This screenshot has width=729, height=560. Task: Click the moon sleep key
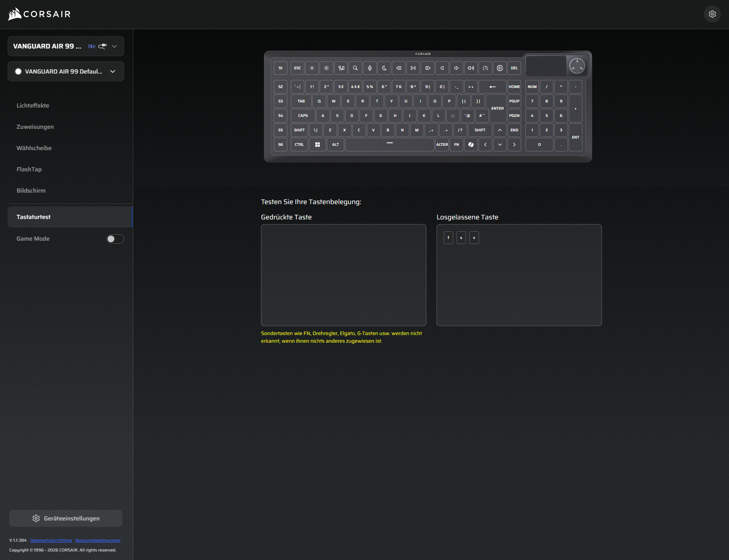[384, 68]
